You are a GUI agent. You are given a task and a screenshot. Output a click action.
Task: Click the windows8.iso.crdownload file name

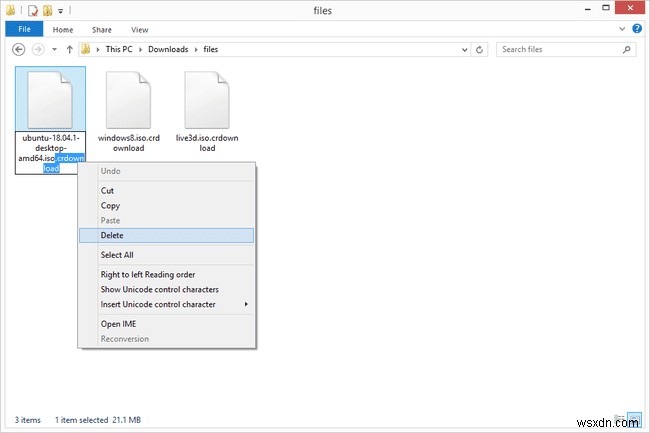(129, 143)
